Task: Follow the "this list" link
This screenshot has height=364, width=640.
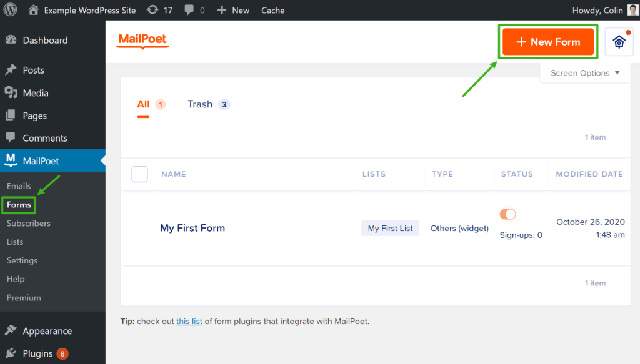Action: pos(189,321)
